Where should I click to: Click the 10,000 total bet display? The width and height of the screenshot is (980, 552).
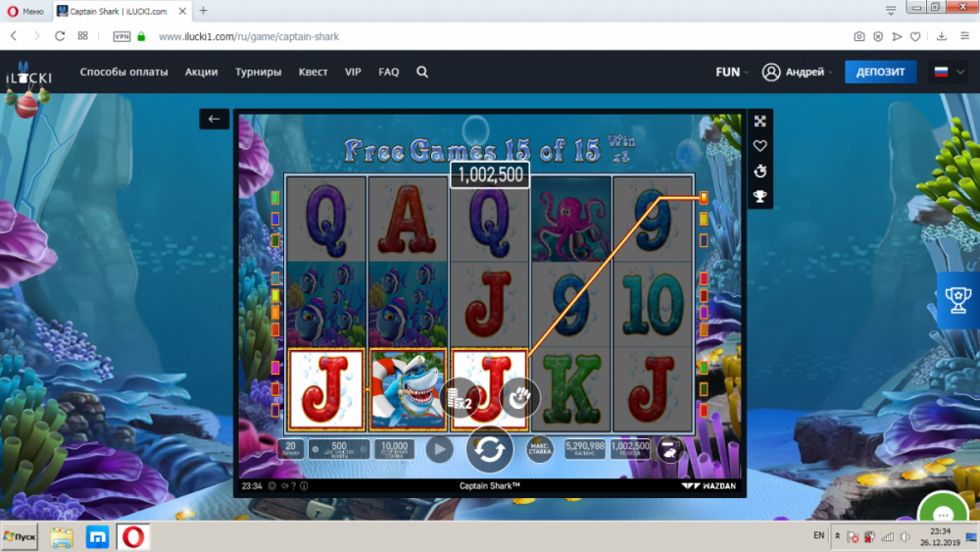[x=394, y=449]
